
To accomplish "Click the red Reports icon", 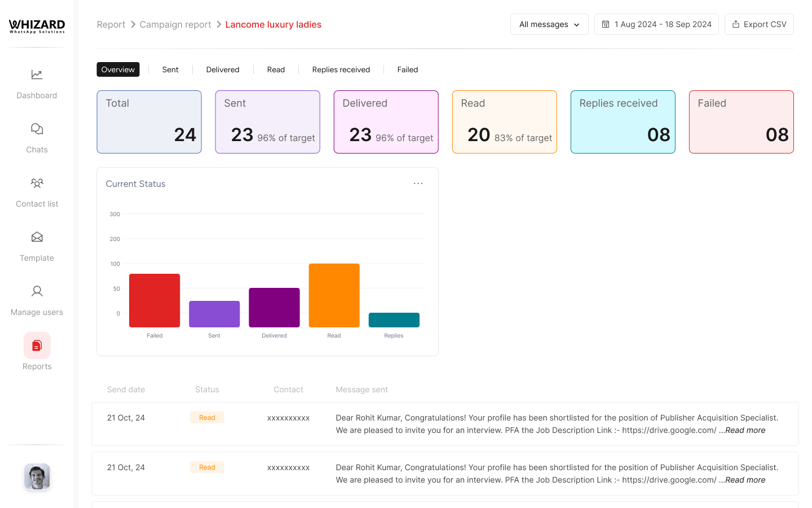I will click(37, 345).
